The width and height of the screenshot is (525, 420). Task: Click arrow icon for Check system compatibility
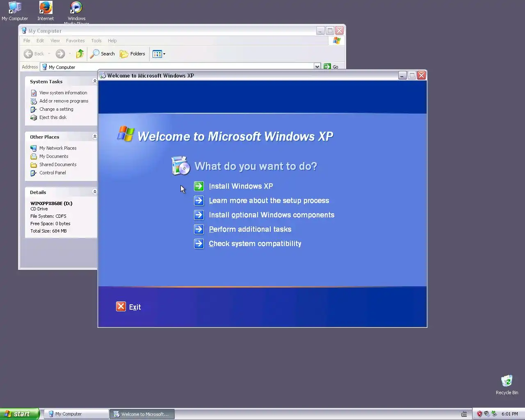(199, 244)
